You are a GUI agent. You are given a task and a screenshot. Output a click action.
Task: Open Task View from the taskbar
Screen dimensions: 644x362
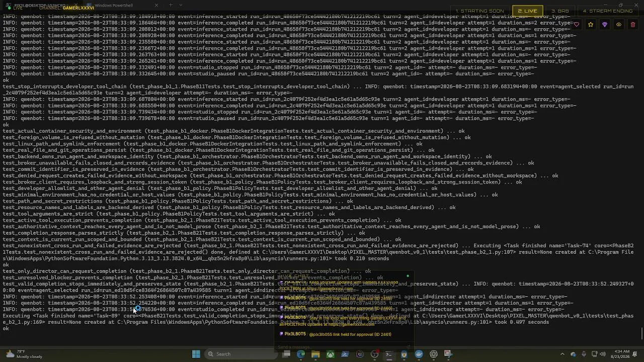tap(286, 354)
